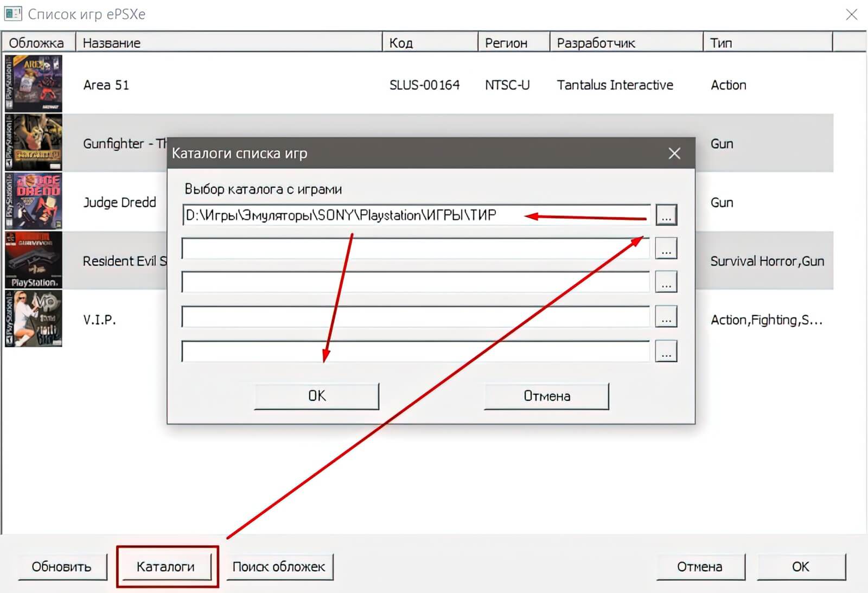
Task: Click the fifth empty directory path field
Action: tap(416, 351)
